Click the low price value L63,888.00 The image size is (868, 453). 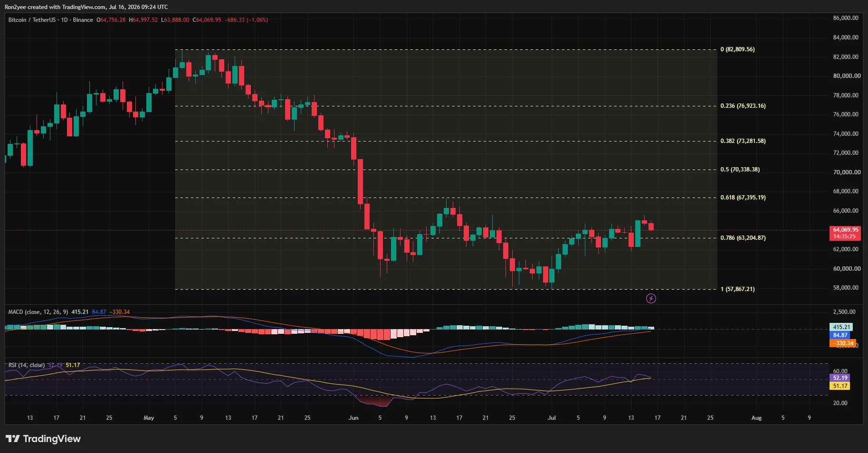[x=175, y=20]
